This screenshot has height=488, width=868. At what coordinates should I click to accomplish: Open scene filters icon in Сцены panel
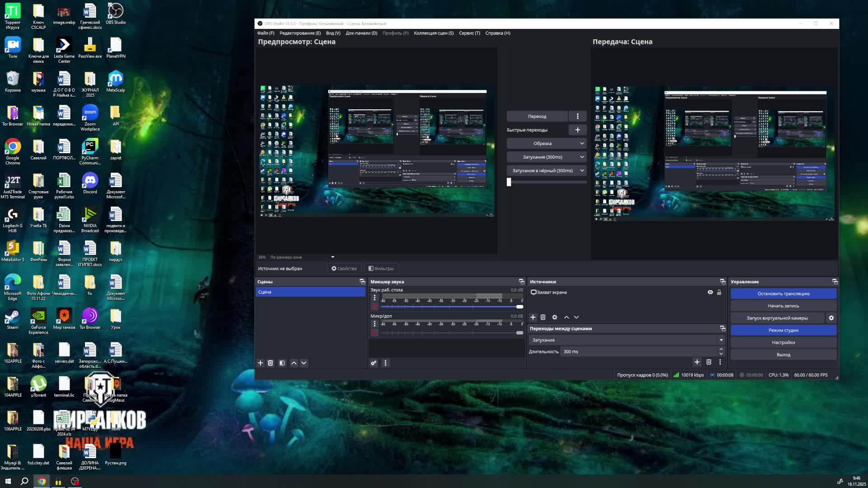[282, 363]
